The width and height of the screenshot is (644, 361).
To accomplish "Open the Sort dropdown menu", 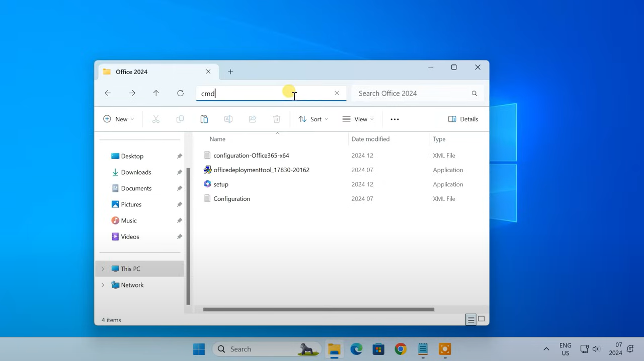I will pyautogui.click(x=313, y=119).
